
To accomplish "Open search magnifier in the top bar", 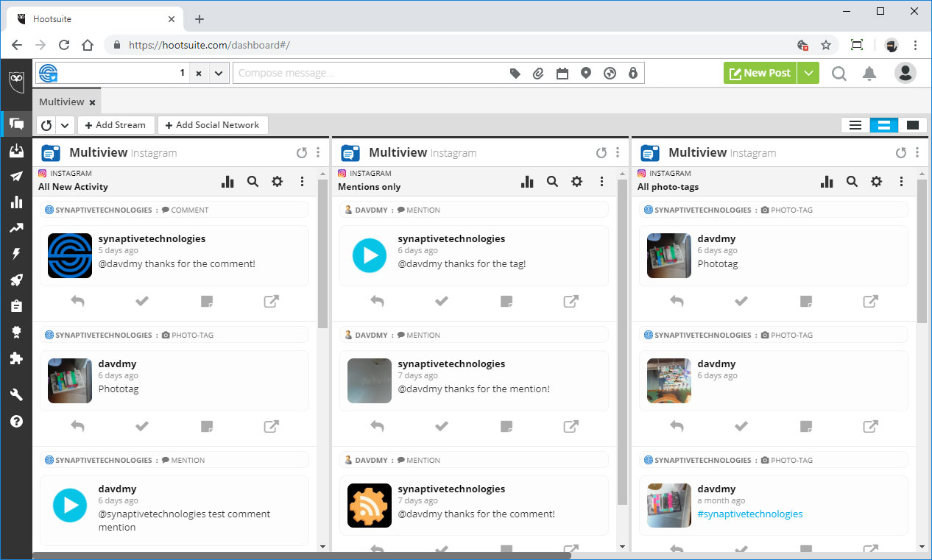I will [x=839, y=73].
